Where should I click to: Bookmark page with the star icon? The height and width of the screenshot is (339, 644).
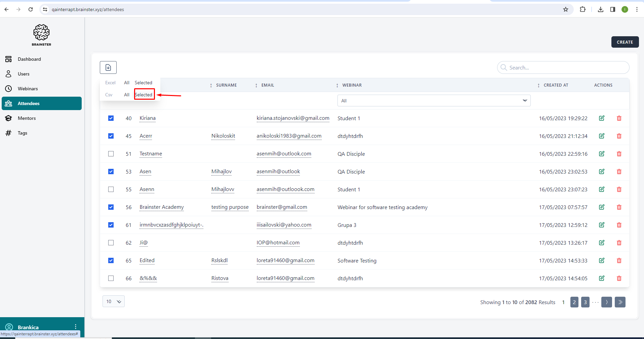pos(566,9)
